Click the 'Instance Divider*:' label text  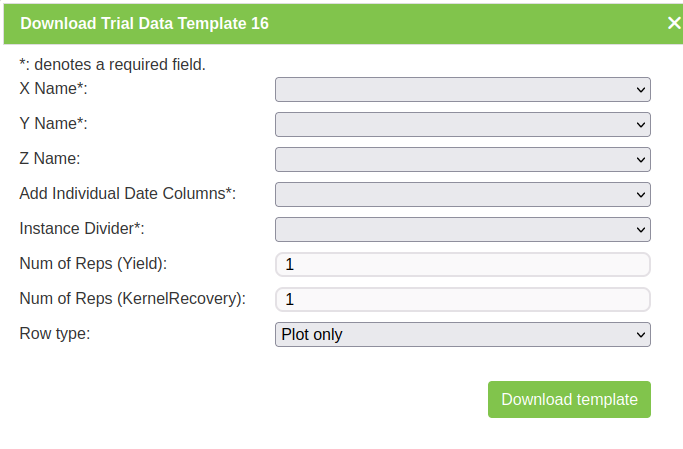[82, 228]
